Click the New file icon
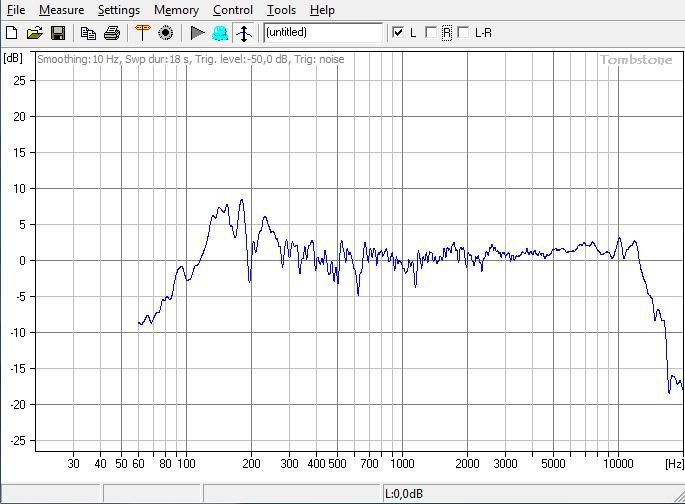 [12, 33]
